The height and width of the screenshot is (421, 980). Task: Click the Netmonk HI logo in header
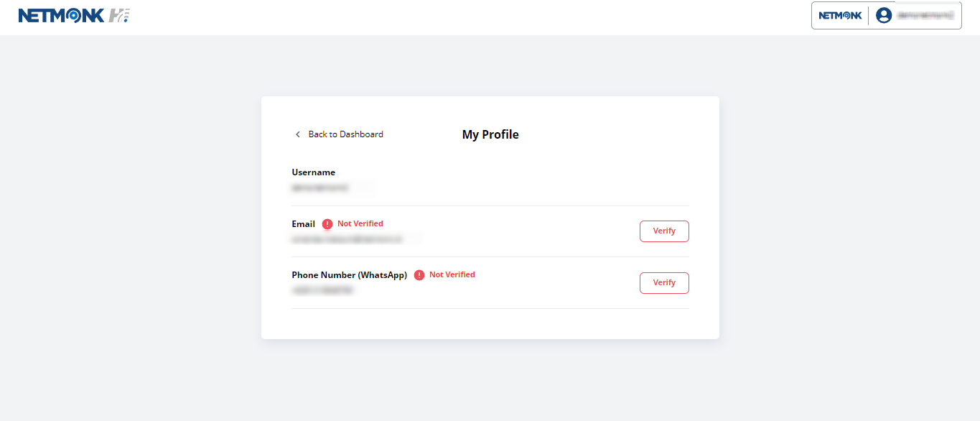(x=74, y=16)
